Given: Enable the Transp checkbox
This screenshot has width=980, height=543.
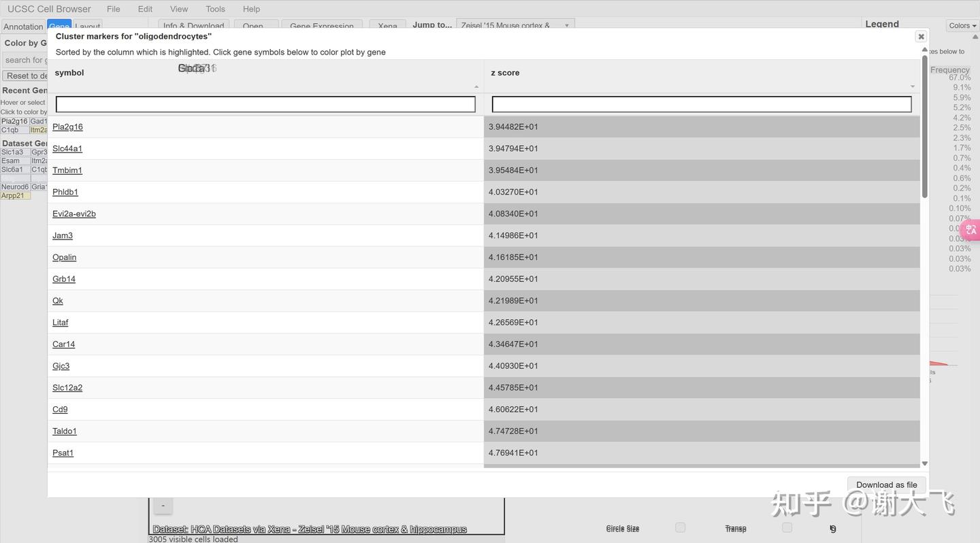Looking at the screenshot, I should pyautogui.click(x=787, y=527).
